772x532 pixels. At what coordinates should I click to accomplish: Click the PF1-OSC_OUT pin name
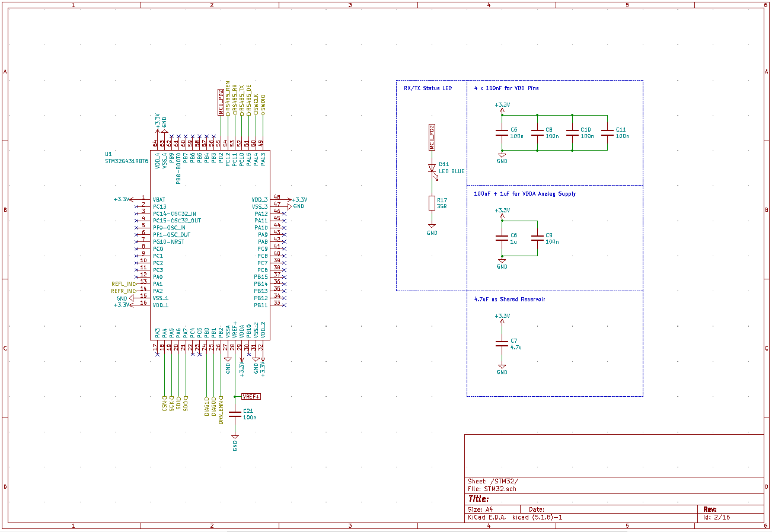pos(172,235)
